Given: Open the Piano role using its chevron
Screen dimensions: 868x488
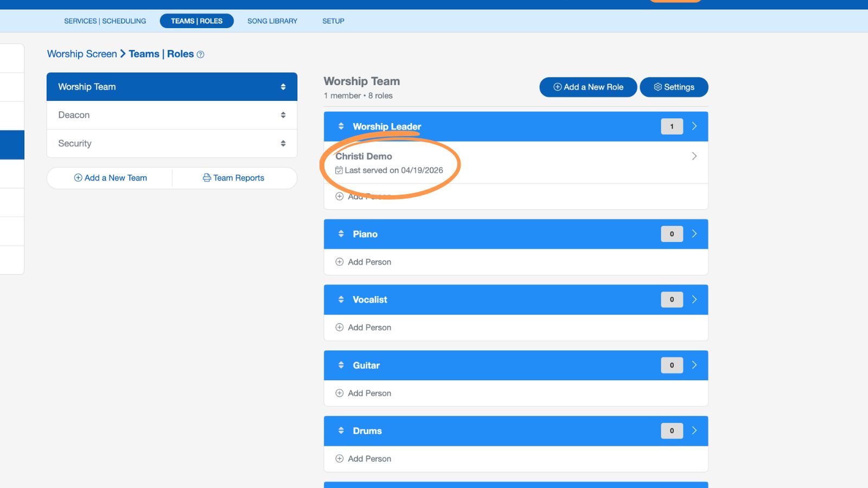Looking at the screenshot, I should pos(694,234).
